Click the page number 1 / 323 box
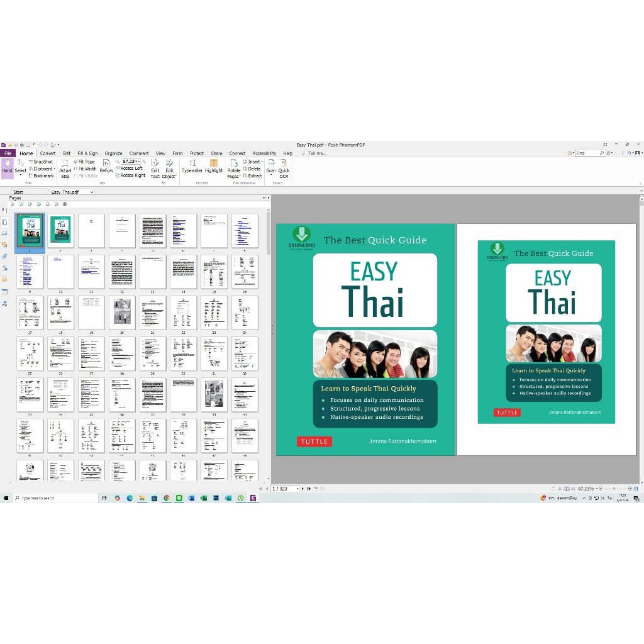This screenshot has height=644, width=644. pyautogui.click(x=285, y=489)
